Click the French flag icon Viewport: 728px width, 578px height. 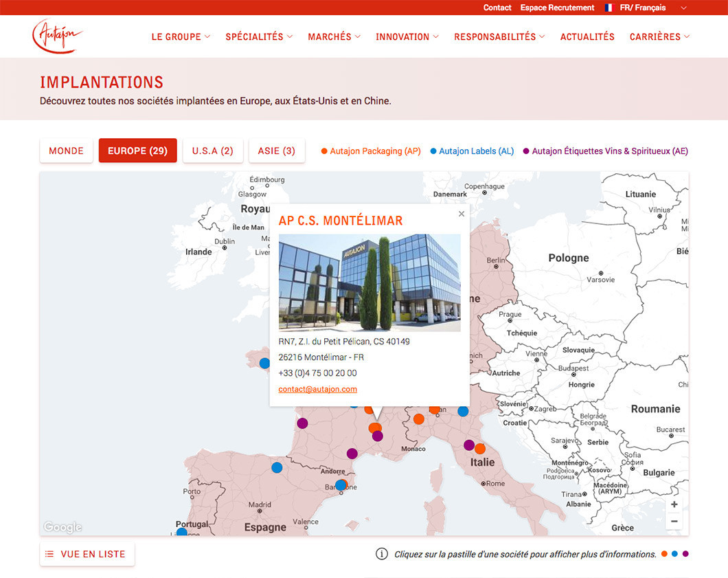coord(610,8)
